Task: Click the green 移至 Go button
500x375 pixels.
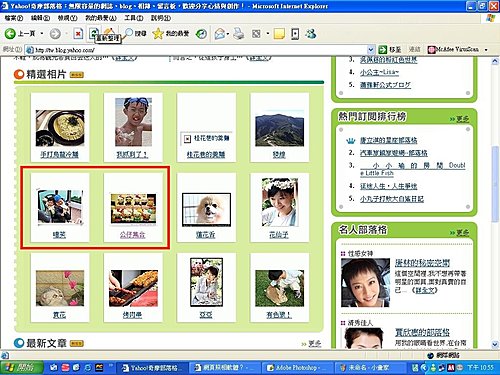Action: 390,50
